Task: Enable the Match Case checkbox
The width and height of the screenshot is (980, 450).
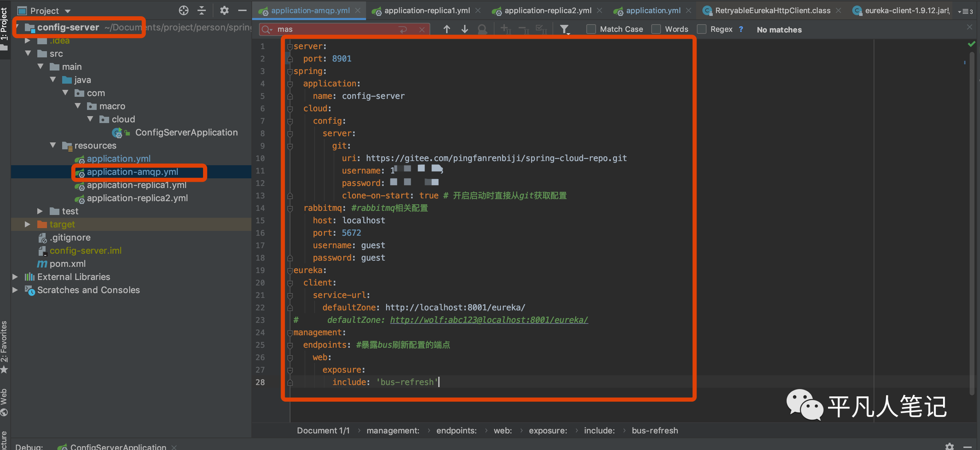Action: 591,29
